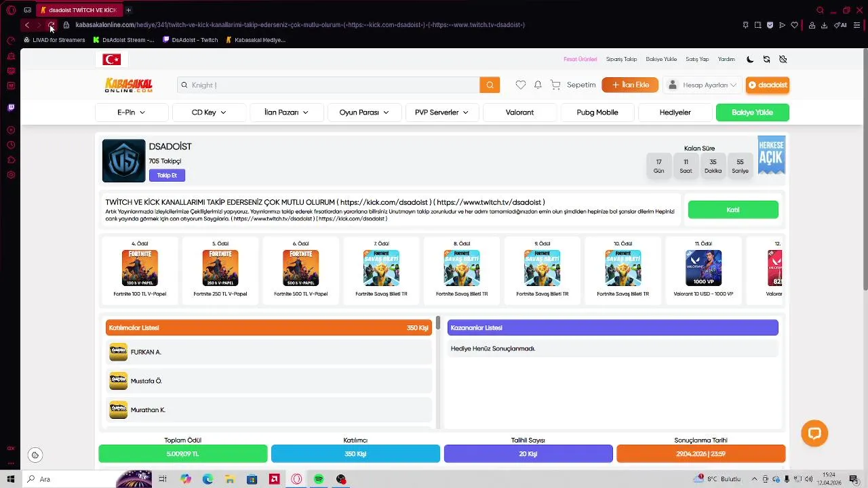The image size is (868, 488).
Task: Click the pin icon in address bar
Action: point(745,25)
